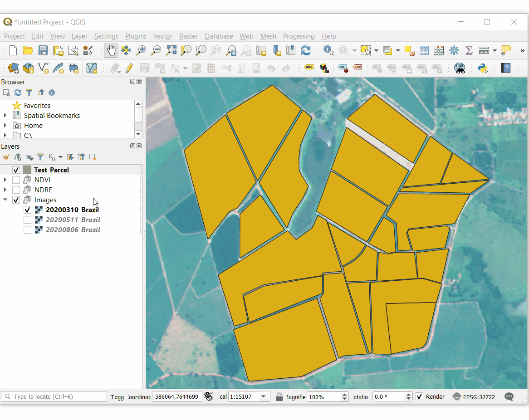
Task: Open the Python console
Action: point(483,68)
